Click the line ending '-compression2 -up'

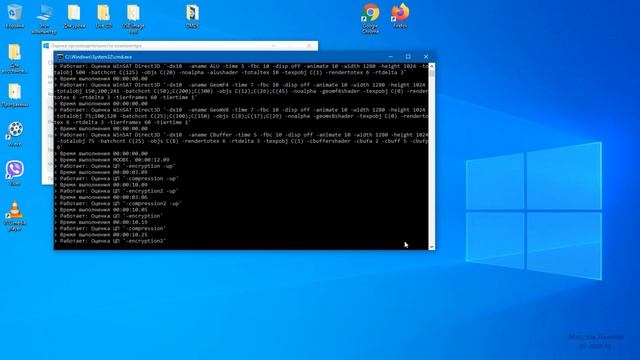pyautogui.click(x=118, y=203)
